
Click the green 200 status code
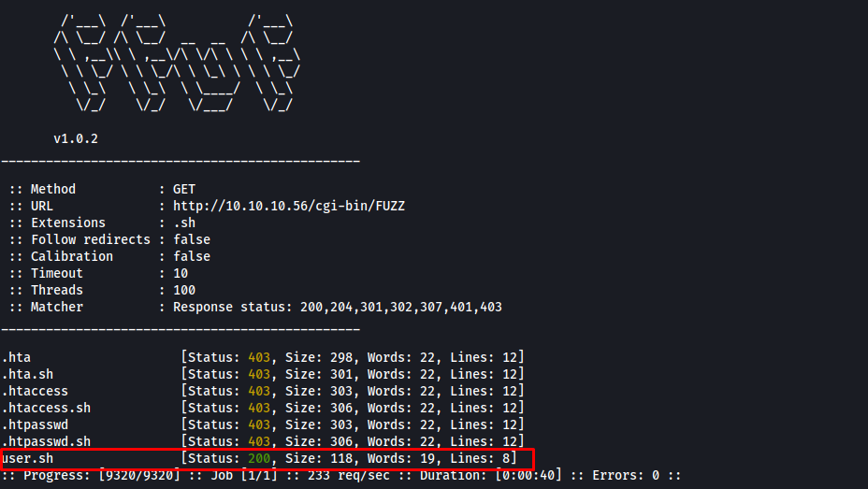point(260,458)
